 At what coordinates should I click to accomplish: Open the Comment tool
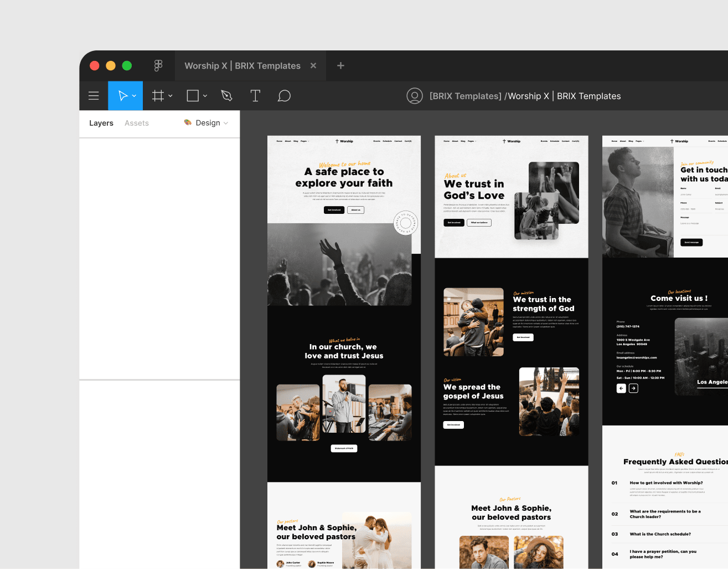point(284,95)
